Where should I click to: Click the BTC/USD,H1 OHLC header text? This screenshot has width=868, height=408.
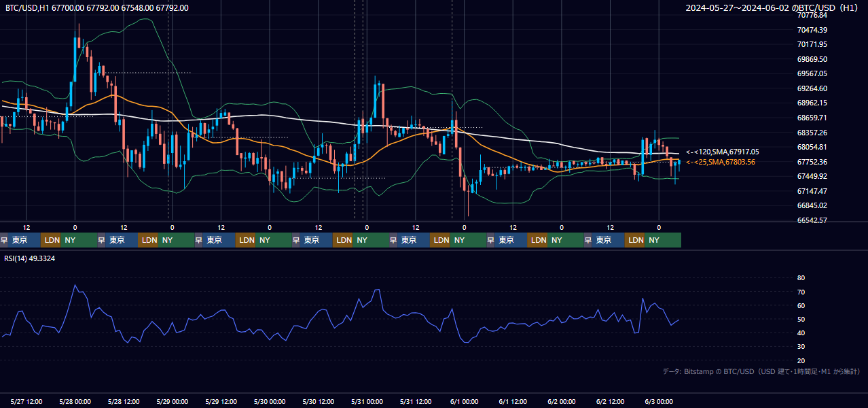tap(96, 8)
